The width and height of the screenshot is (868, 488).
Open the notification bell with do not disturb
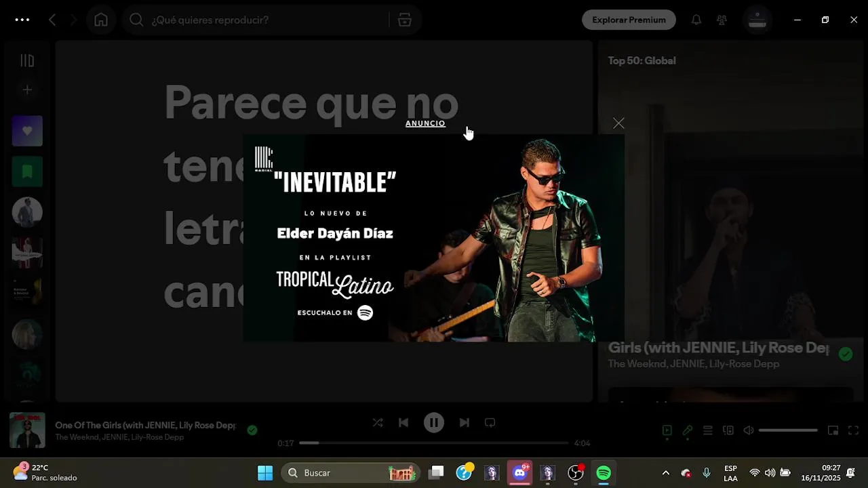coord(851,473)
